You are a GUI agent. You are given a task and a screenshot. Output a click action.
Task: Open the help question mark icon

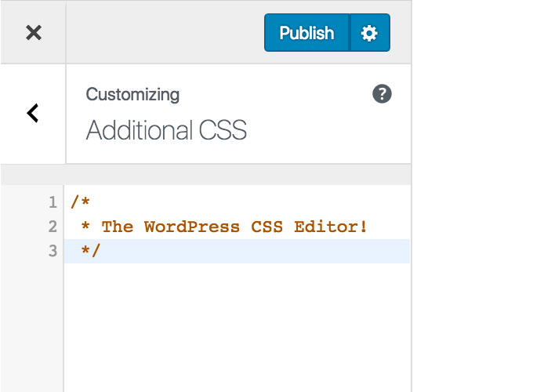pyautogui.click(x=382, y=94)
